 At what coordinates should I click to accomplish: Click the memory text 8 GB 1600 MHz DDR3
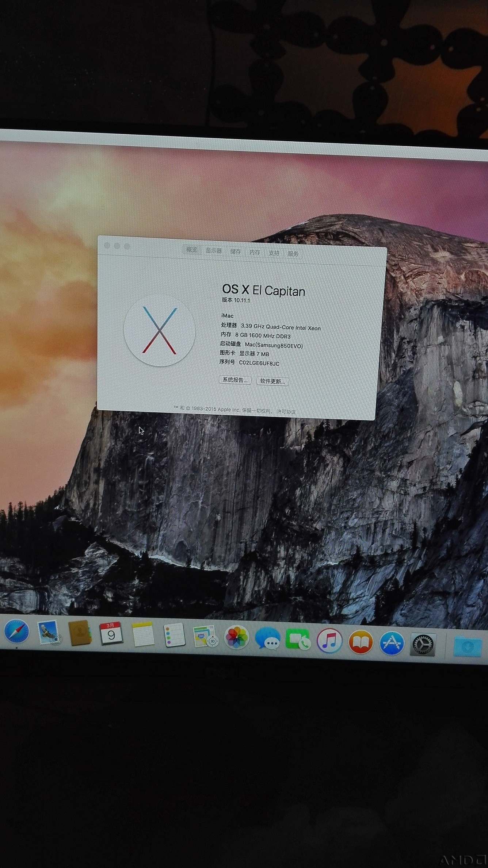pyautogui.click(x=263, y=335)
